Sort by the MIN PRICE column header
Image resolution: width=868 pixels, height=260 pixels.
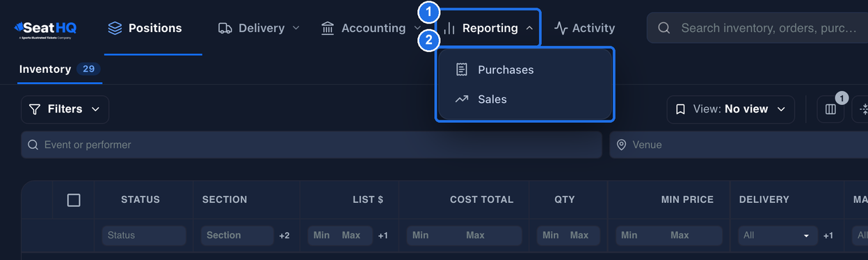(x=687, y=200)
